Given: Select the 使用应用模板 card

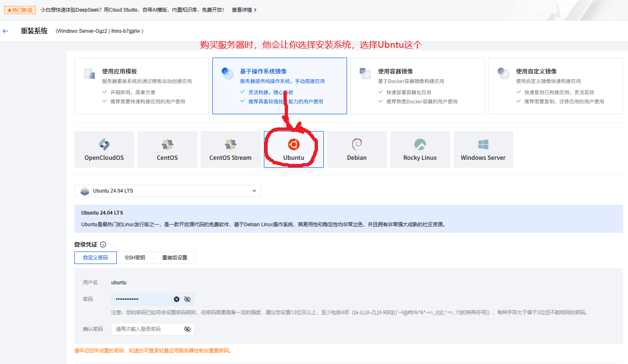Looking at the screenshot, I should click(142, 86).
